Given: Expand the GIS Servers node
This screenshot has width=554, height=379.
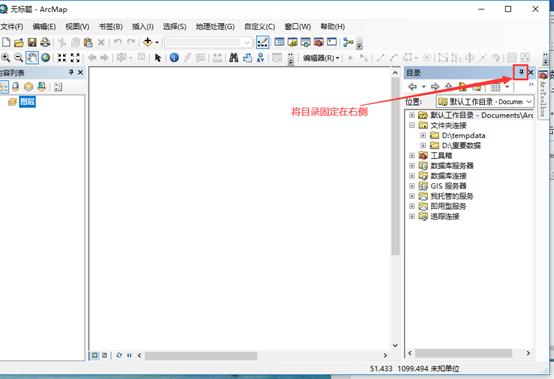Looking at the screenshot, I should tap(412, 186).
